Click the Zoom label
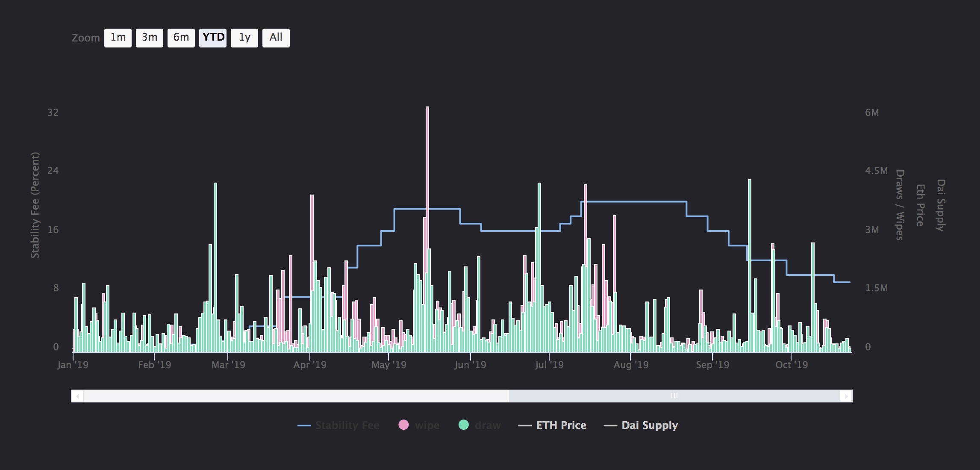The height and width of the screenshot is (470, 980). tap(86, 38)
